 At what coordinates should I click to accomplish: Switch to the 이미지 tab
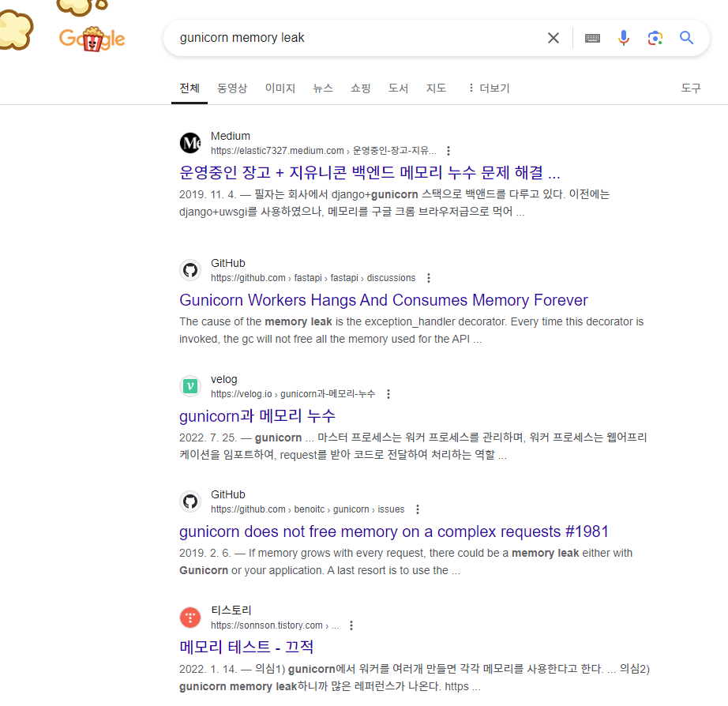click(280, 88)
